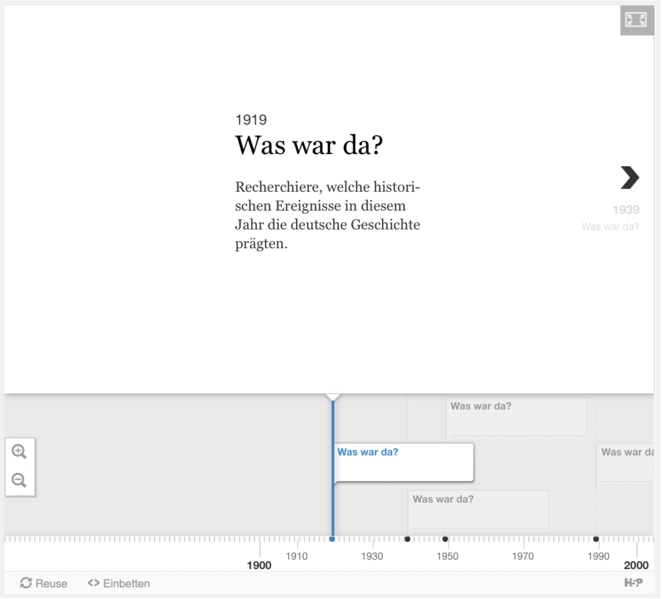Click the faded 1939 next-slide label
Screen dimensions: 662x599
point(625,210)
